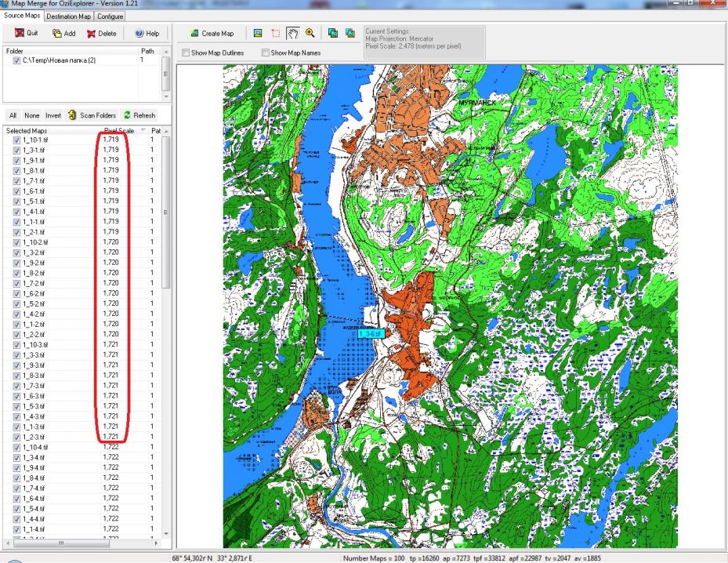Open the Configure tab
The width and height of the screenshot is (728, 563).
110,16
